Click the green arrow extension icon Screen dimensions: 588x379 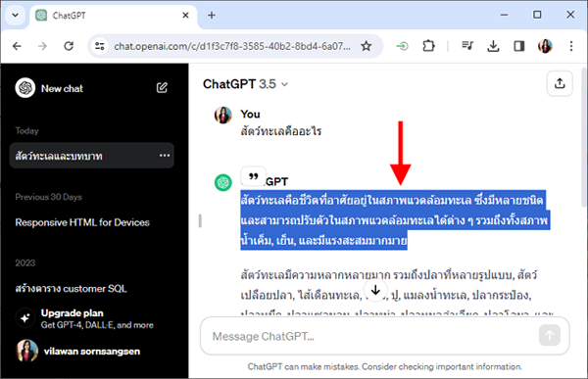click(x=403, y=46)
